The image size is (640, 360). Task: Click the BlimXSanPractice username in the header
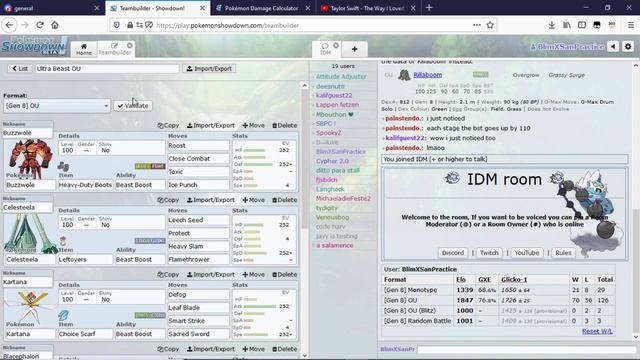(x=567, y=47)
